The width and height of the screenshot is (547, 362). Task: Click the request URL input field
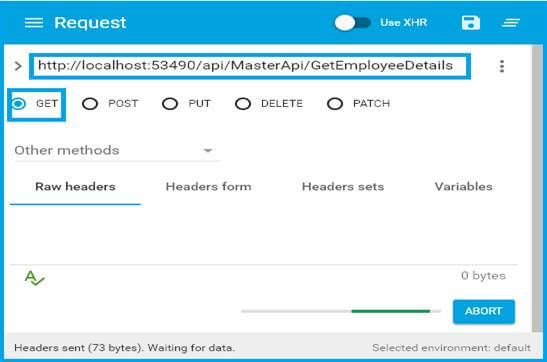(x=250, y=66)
